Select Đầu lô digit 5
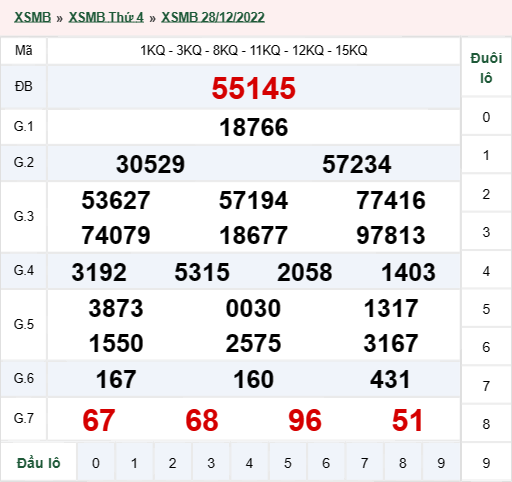This screenshot has height=482, width=512. point(288,463)
